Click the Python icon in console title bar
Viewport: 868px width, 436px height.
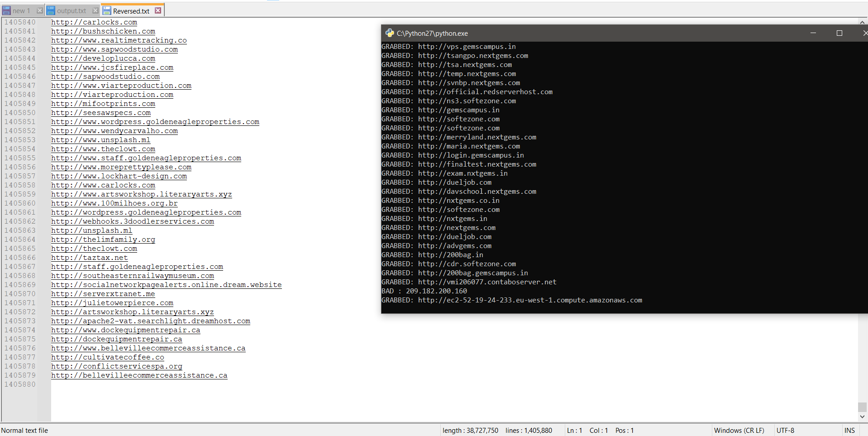coord(389,33)
